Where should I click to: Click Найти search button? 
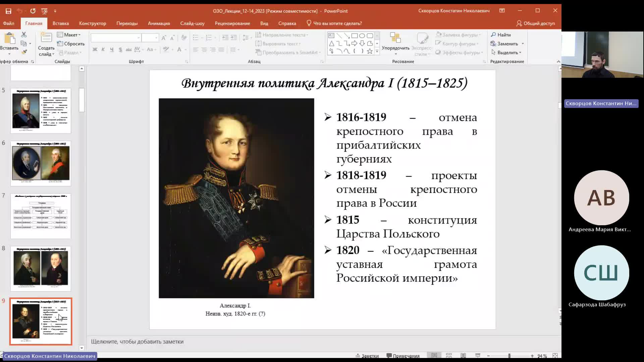coord(501,35)
